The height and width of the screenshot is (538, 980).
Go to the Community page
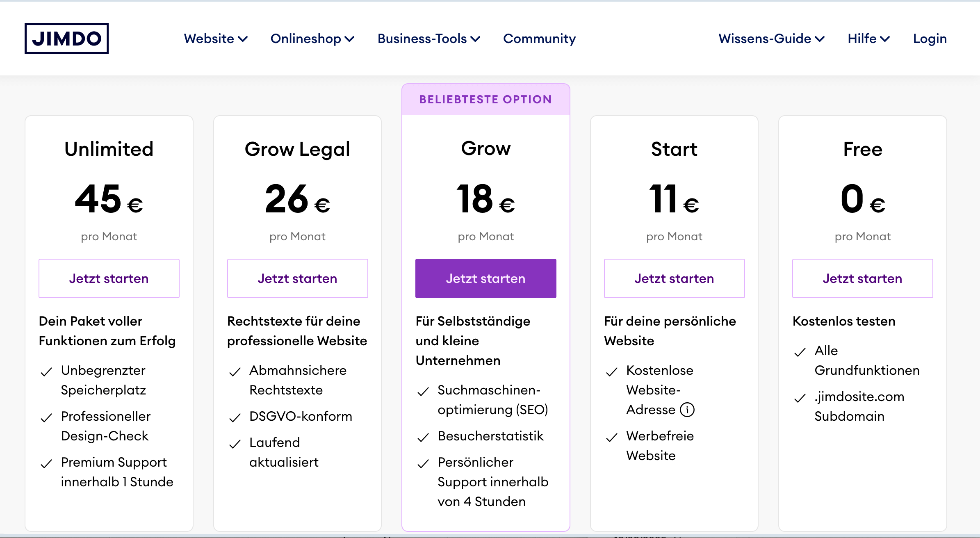tap(540, 39)
